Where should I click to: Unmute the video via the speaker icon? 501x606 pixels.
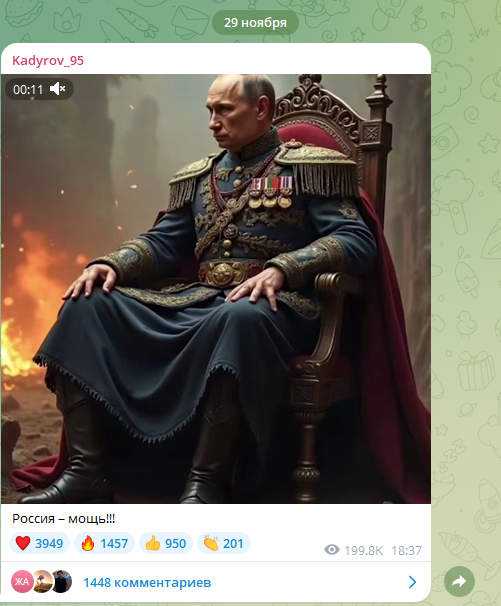point(58,89)
